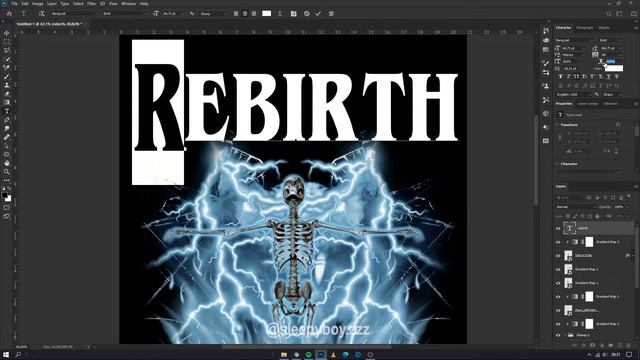Switch to the Glyphs tab
Viewport: 640px width, 360px height.
(604, 28)
